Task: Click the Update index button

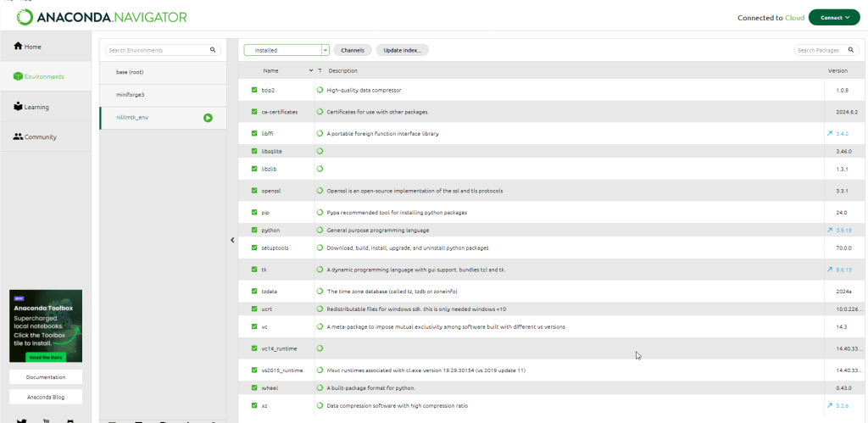Action: (402, 51)
